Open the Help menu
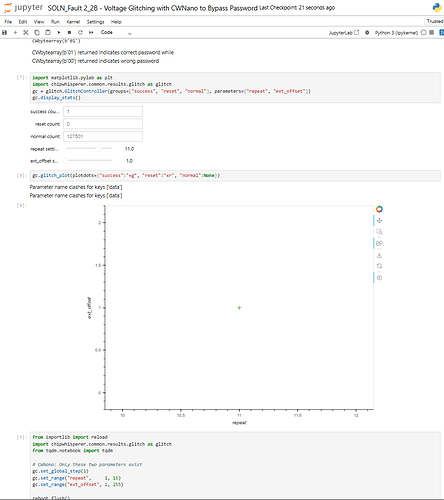Screen dimensions: 444x500 [x=116, y=22]
